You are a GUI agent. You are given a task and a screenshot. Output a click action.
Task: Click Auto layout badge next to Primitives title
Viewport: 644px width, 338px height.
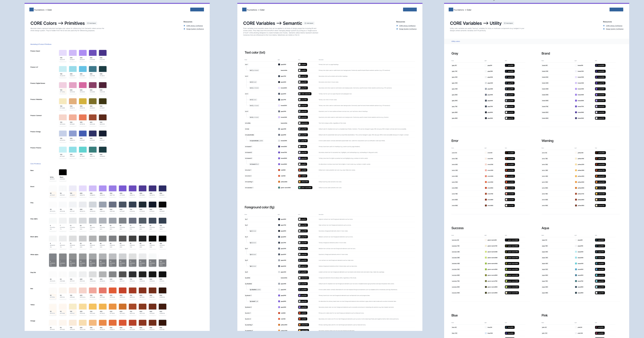click(92, 23)
